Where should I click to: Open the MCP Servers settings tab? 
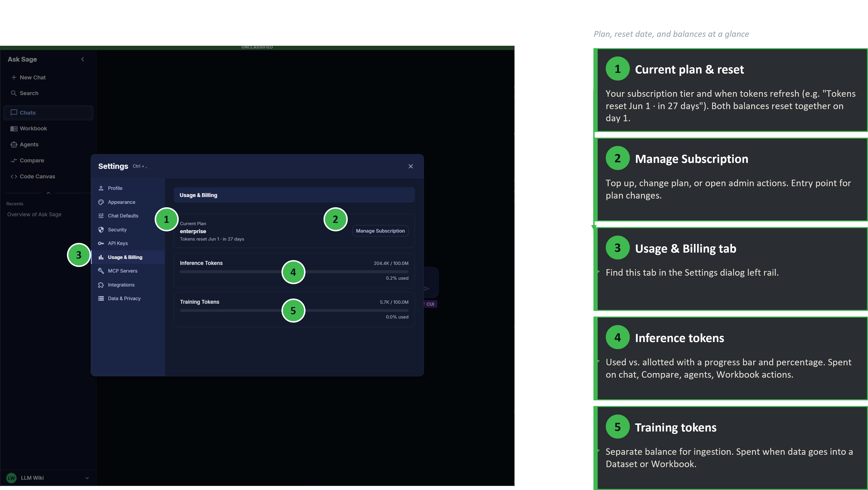click(128, 271)
